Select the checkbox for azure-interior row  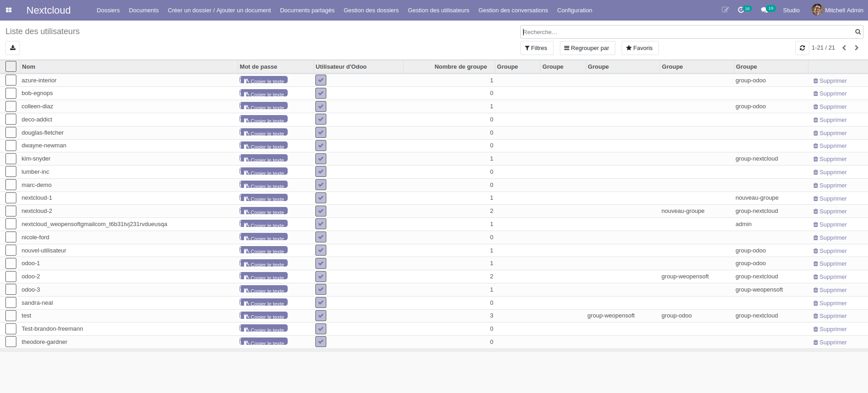(11, 81)
